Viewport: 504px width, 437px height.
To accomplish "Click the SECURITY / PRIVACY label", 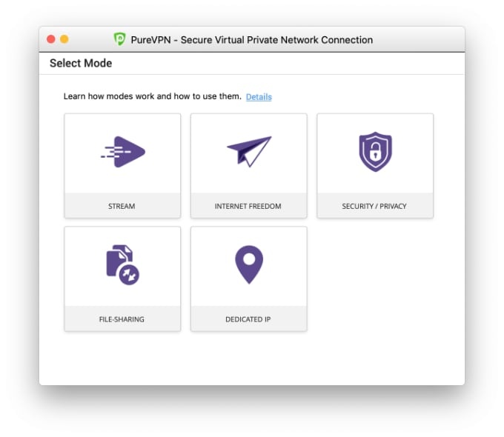I will tap(374, 207).
